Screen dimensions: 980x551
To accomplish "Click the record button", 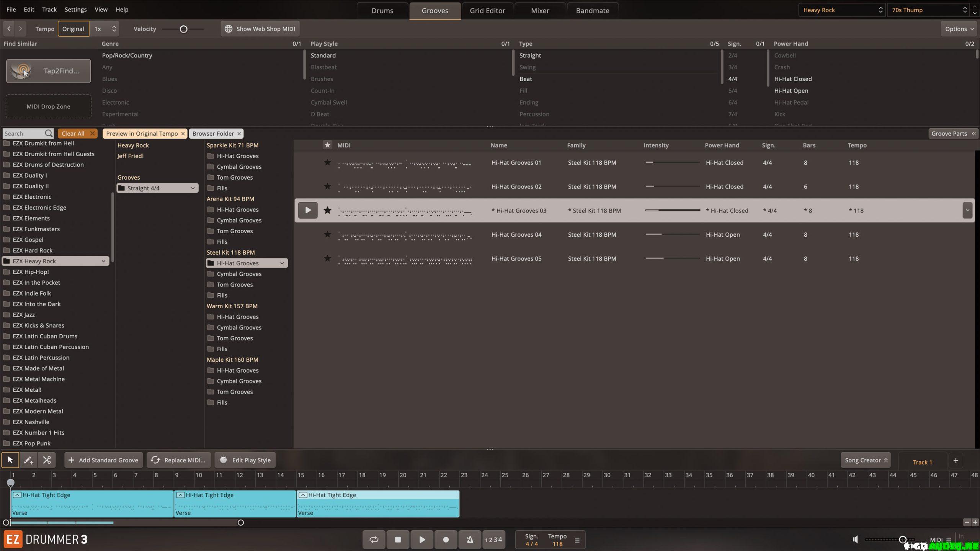I will (446, 540).
